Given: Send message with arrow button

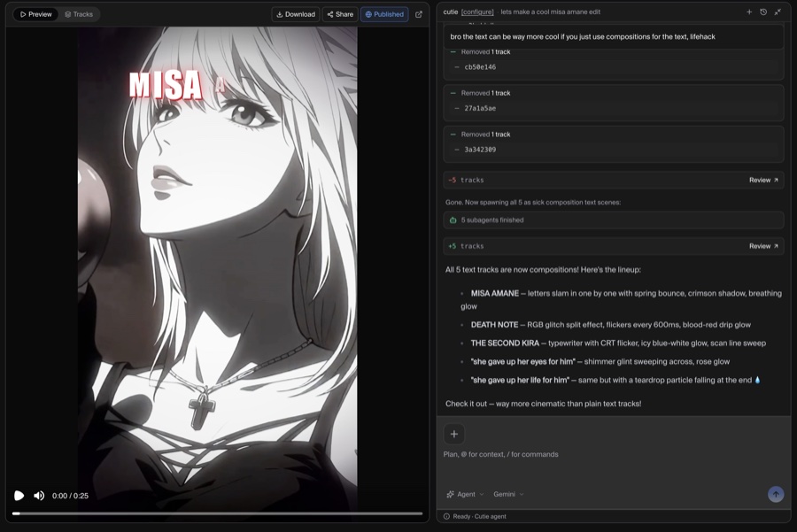Looking at the screenshot, I should pos(776,494).
